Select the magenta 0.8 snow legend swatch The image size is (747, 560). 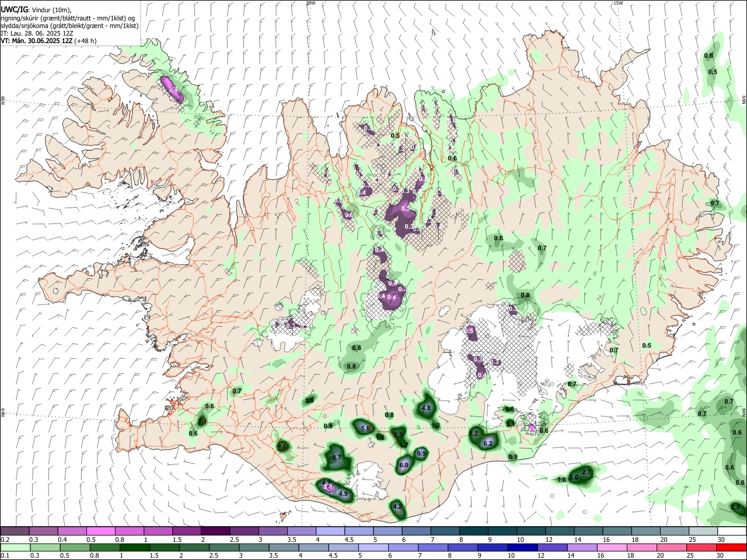point(130,531)
